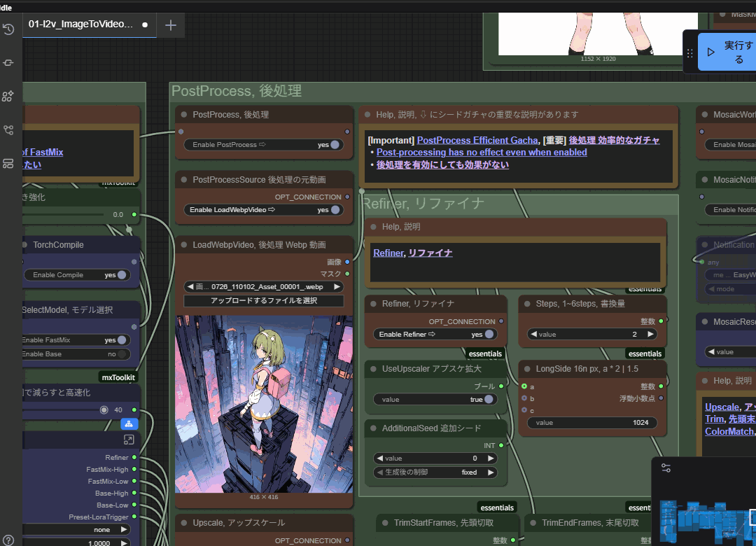Screen dimensions: 756x546
Task: Collapse the PostProcess node via its dot
Action: coord(183,114)
